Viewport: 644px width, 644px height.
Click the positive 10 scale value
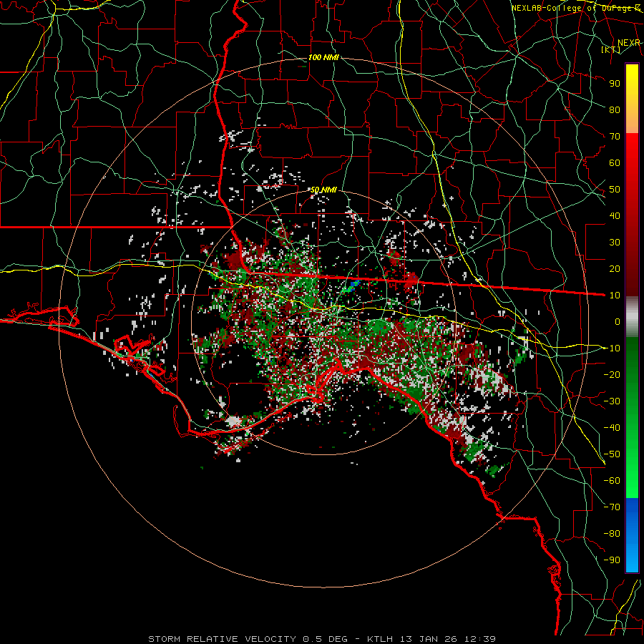(x=615, y=296)
